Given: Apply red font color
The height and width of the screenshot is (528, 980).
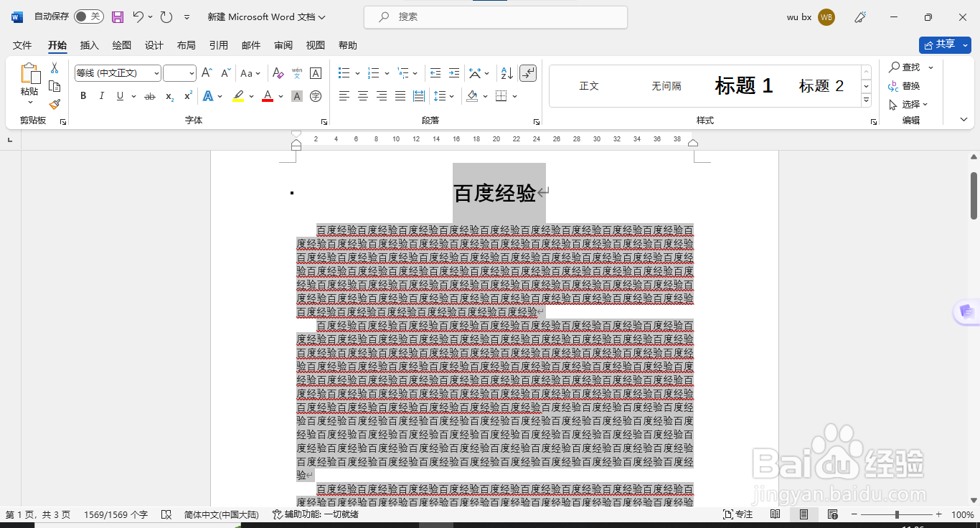Looking at the screenshot, I should (x=268, y=96).
